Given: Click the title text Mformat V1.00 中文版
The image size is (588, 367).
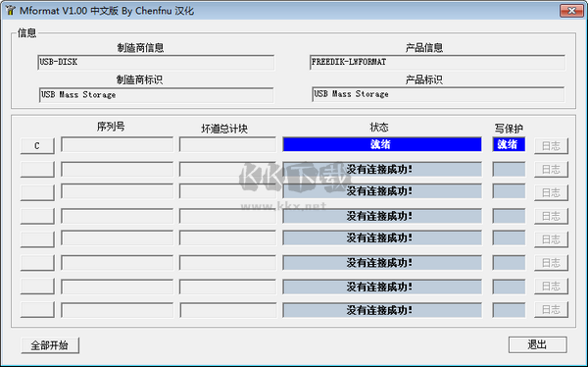Looking at the screenshot, I should tap(69, 11).
